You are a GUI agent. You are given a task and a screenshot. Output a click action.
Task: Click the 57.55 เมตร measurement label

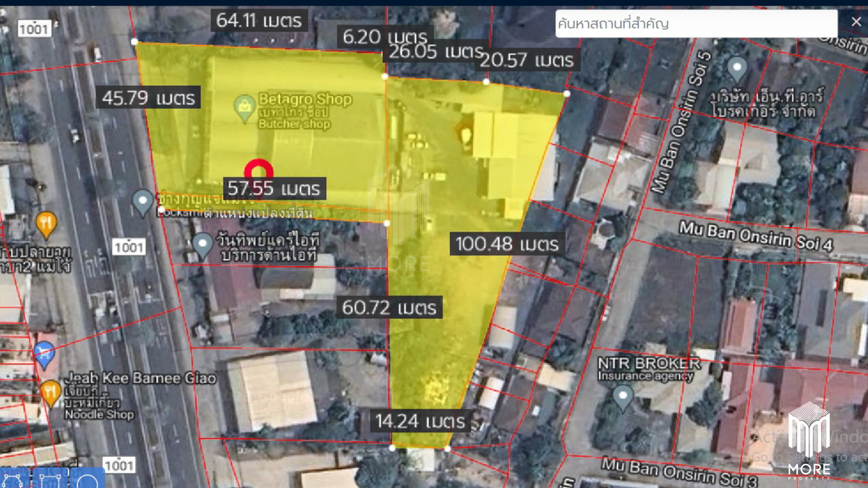tap(273, 189)
